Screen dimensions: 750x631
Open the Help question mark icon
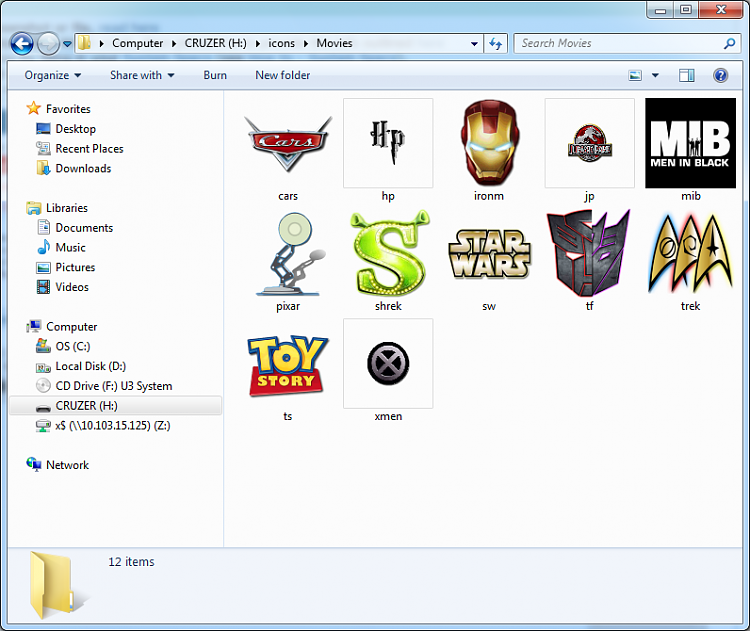[x=720, y=75]
